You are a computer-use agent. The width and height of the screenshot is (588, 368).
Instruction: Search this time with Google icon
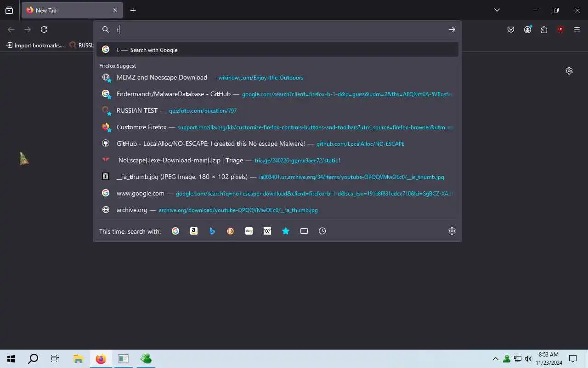tap(175, 231)
